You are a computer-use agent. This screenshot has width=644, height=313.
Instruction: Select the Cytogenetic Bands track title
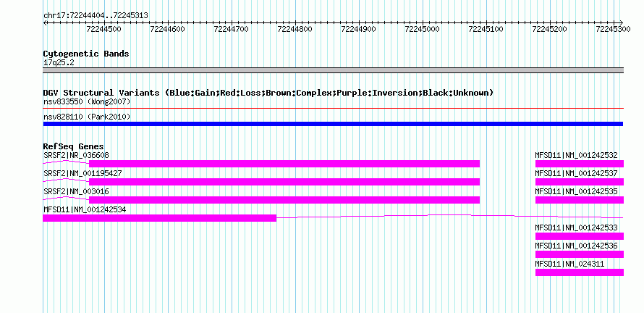point(86,54)
